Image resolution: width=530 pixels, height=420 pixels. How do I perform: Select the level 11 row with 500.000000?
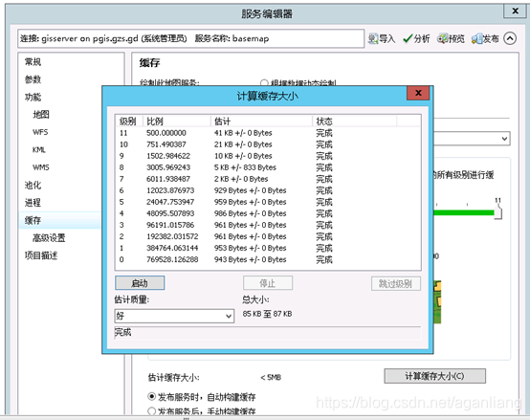(x=268, y=133)
